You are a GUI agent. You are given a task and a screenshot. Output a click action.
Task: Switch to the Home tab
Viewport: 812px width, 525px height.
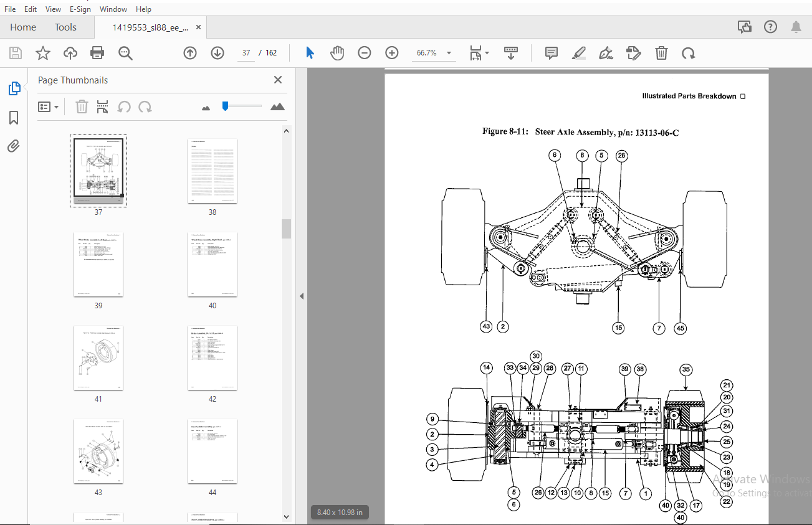click(23, 27)
